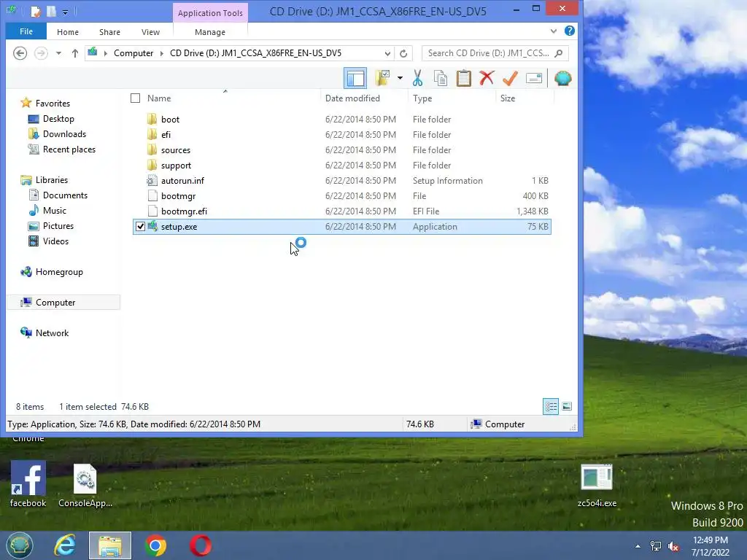
Task: Launch Opera browser from taskbar
Action: coord(200,545)
